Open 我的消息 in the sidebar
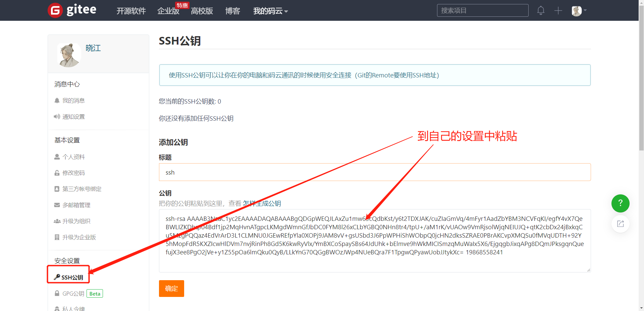Screen dimensions: 644x311 pyautogui.click(x=73, y=101)
